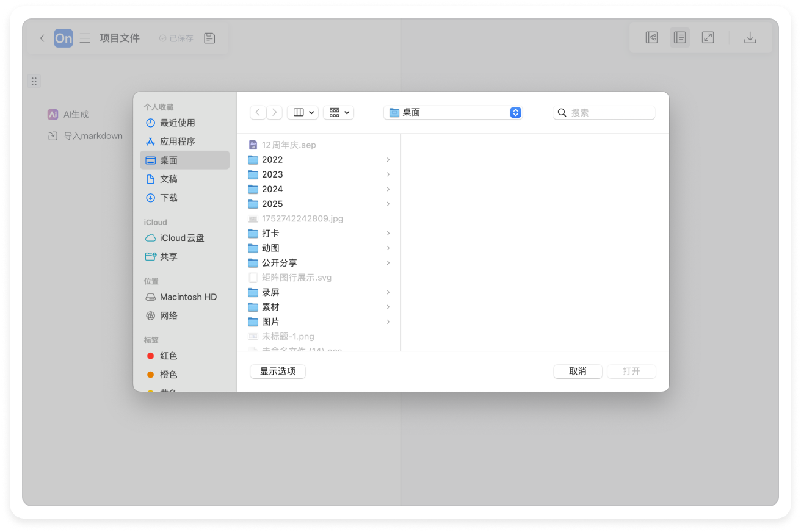The width and height of the screenshot is (801, 532).
Task: Open the mind map view icon
Action: (x=652, y=37)
